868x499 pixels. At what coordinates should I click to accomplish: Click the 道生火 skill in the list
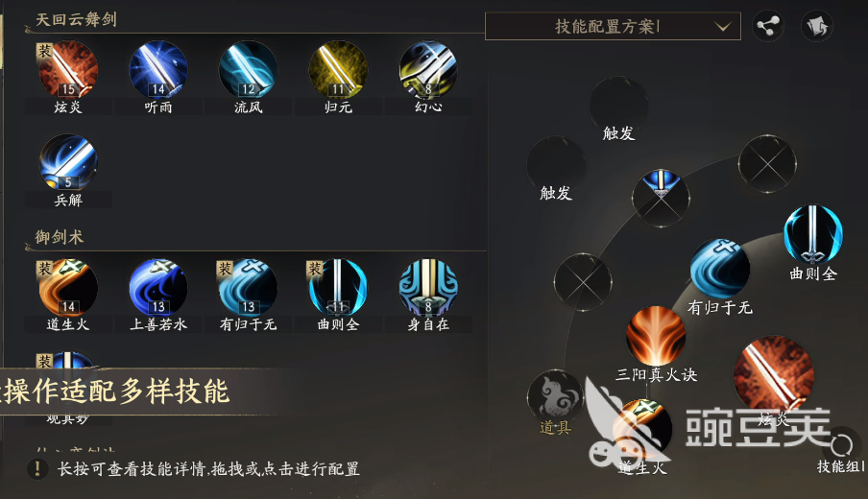(x=68, y=288)
